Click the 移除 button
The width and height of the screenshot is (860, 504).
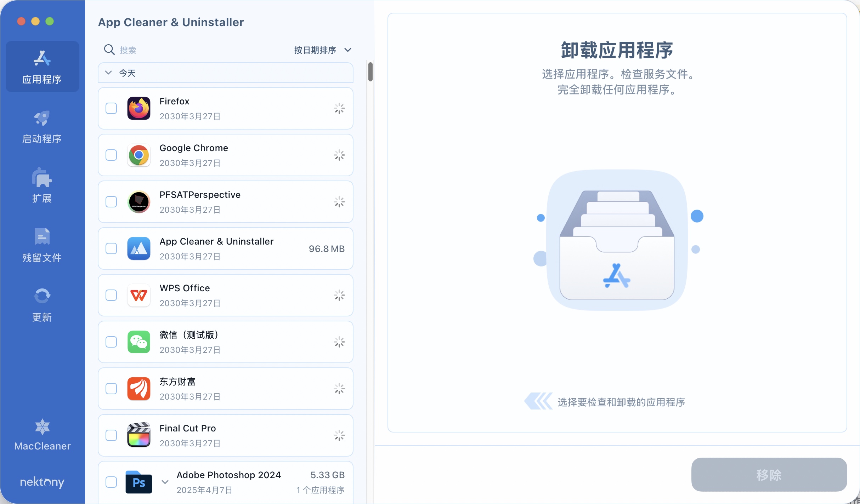pyautogui.click(x=769, y=475)
